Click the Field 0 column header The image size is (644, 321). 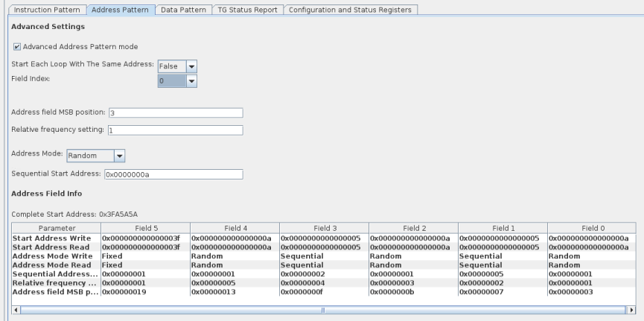pos(591,228)
